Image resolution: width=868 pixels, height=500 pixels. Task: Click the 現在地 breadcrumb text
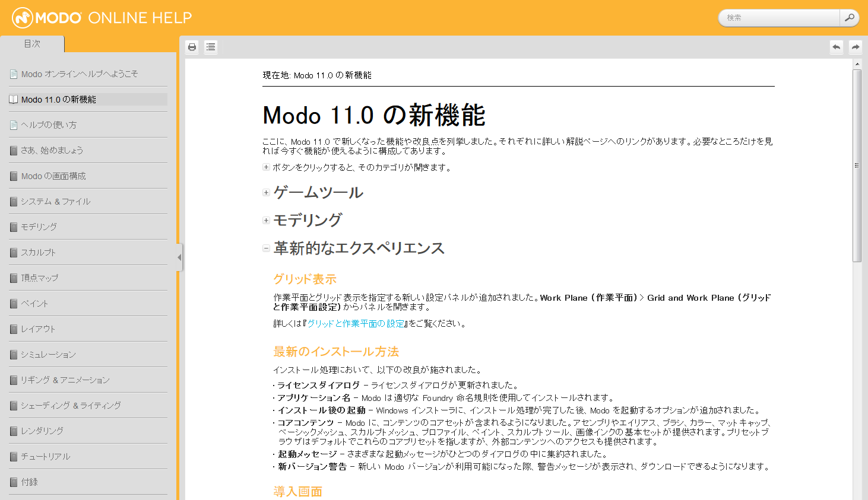click(317, 75)
